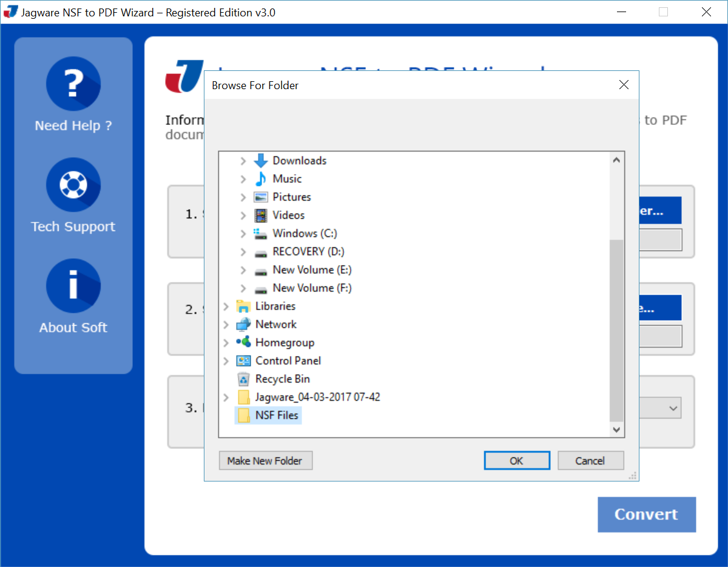This screenshot has width=728, height=567.
Task: Select the Videos text label
Action: pos(289,215)
